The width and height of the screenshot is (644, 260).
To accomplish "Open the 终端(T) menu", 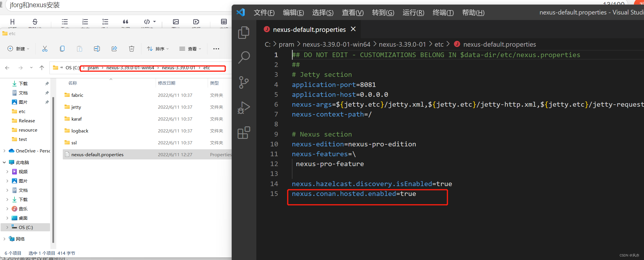I will [443, 13].
